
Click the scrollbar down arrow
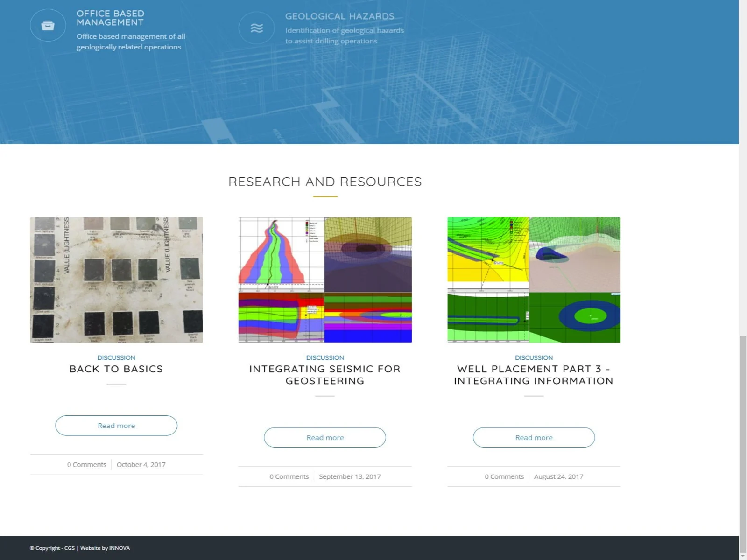coord(743,556)
